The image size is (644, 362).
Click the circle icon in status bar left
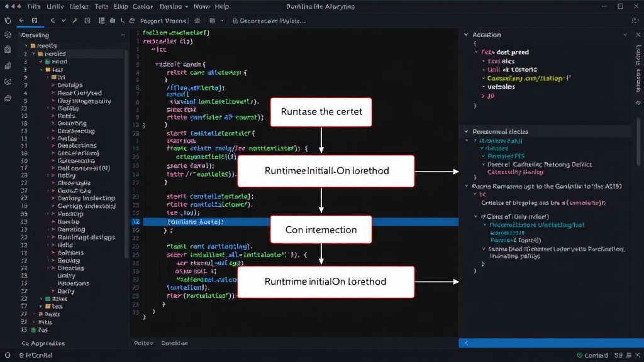8,355
